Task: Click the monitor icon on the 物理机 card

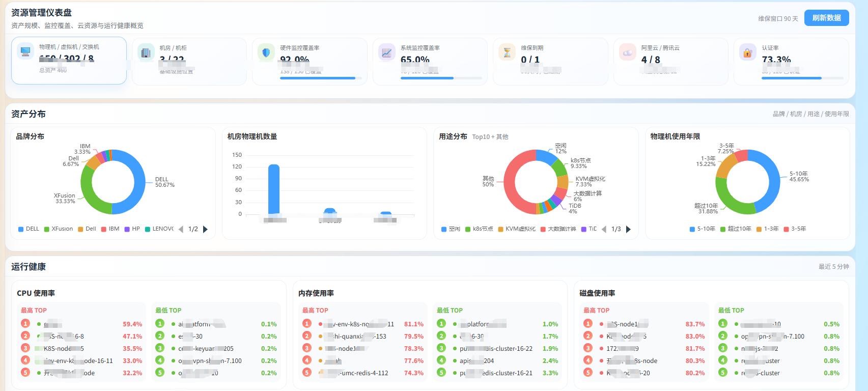Action: 25,51
